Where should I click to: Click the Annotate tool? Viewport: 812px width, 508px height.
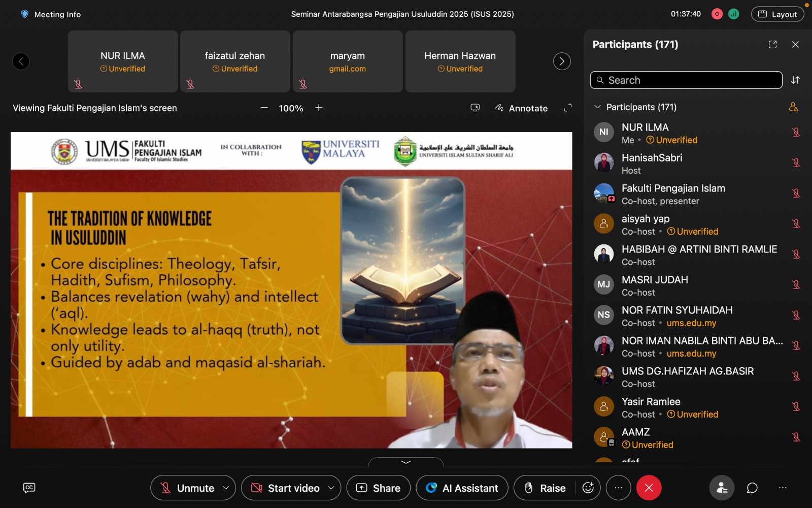click(521, 108)
